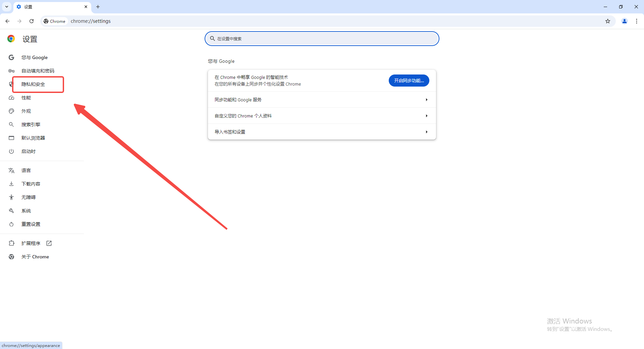Click the wrench system icon
The image size is (644, 349).
click(x=11, y=211)
